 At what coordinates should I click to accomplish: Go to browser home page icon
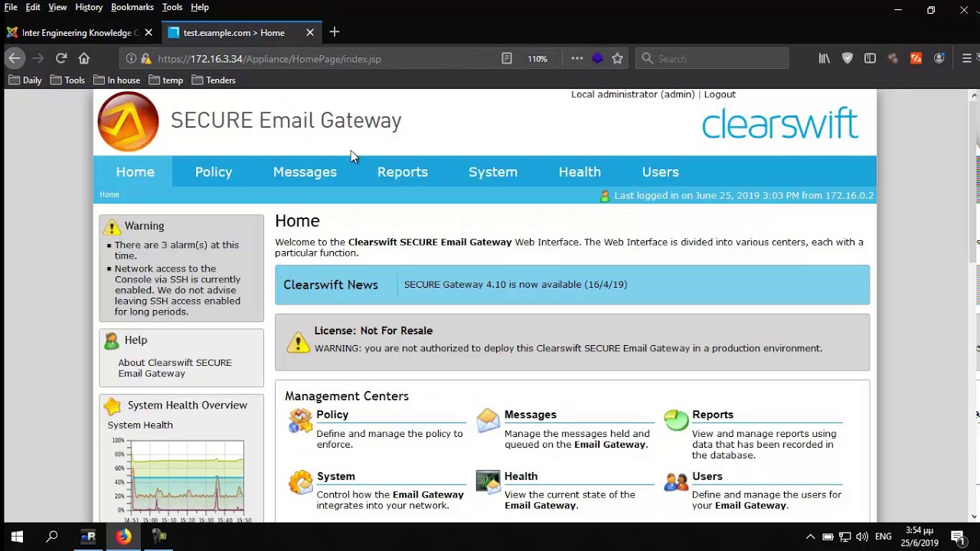[x=84, y=58]
